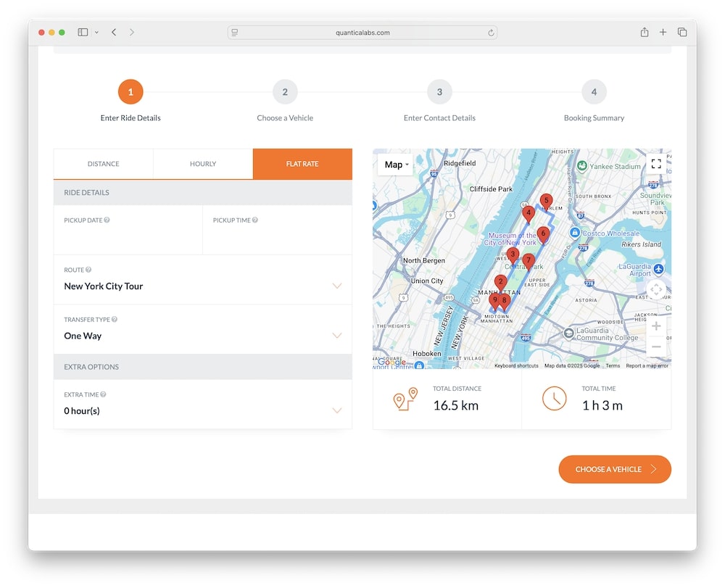
Task: Show help tooltip icon for Pickup Time
Action: [x=254, y=220]
